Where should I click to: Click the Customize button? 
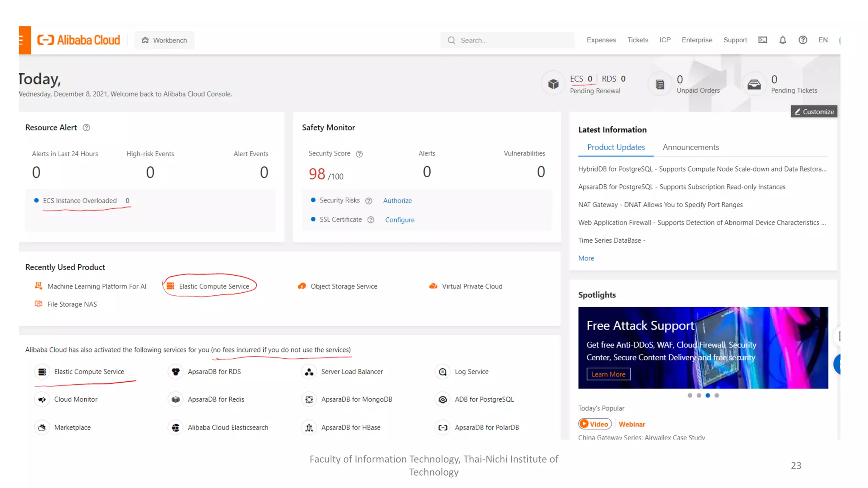pos(814,112)
